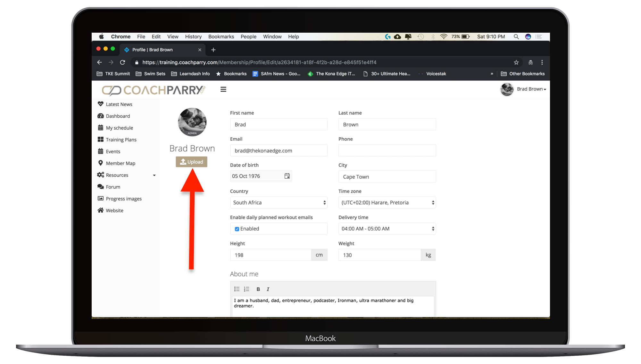The image size is (641, 364).
Task: Click the numbered list icon in editor
Action: click(246, 289)
